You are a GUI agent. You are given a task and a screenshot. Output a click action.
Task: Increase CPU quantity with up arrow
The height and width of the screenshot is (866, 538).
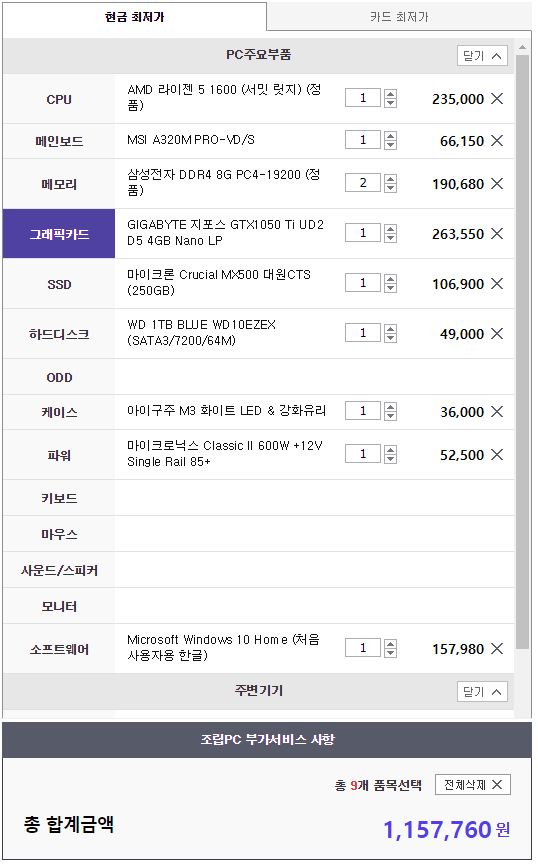pyautogui.click(x=391, y=94)
